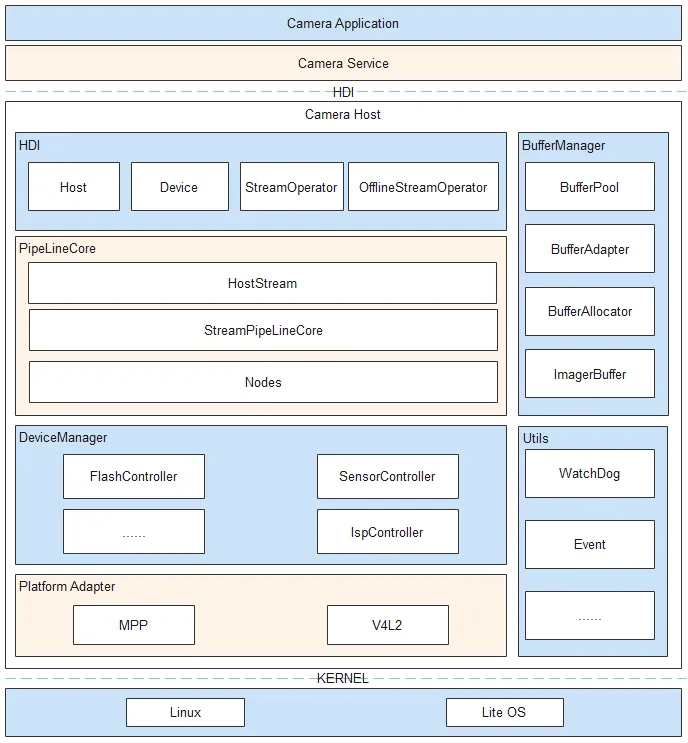Select the OfflineStreamOperator box
The height and width of the screenshot is (743, 688).
point(423,187)
